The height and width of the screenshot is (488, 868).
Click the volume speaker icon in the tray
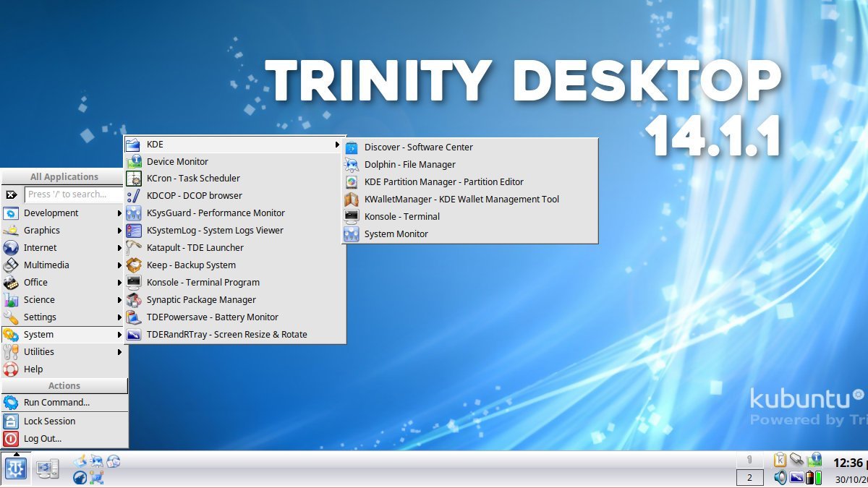(780, 477)
